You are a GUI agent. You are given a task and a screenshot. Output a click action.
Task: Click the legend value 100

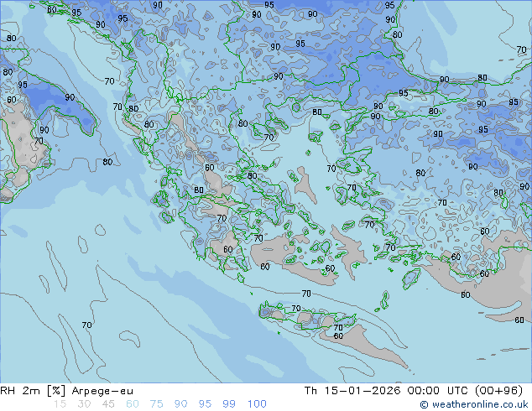257,404
